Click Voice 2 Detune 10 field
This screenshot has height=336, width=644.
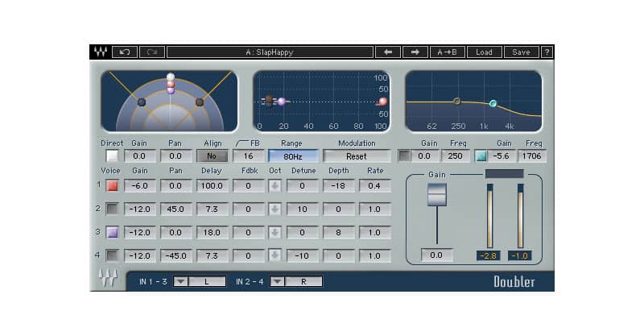pyautogui.click(x=303, y=209)
